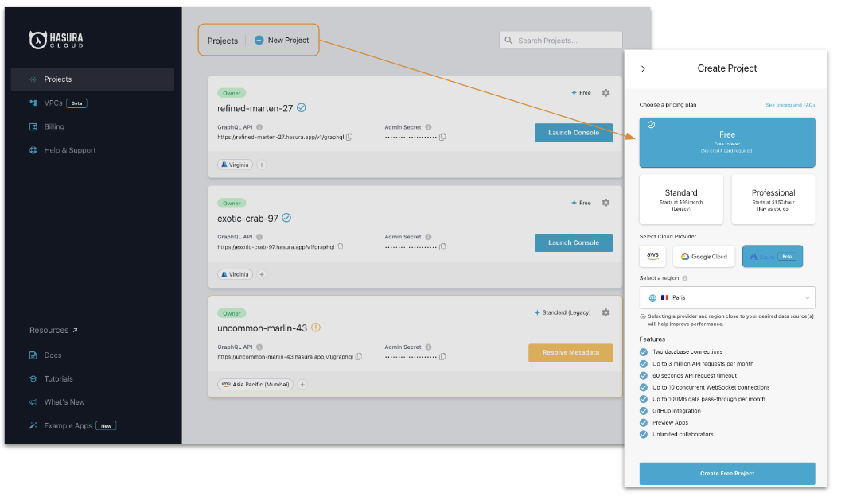Open the Paris region dropdown
845x504 pixels.
coord(727,298)
